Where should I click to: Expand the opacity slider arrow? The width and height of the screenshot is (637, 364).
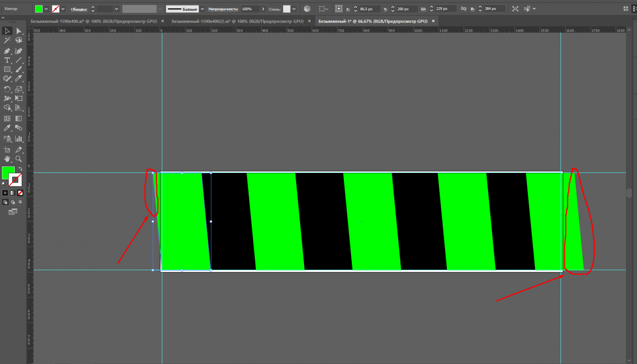[x=263, y=9]
